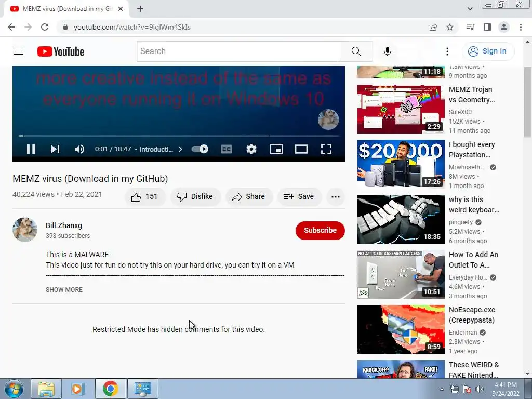Toggle Chrome side panel
The width and height of the screenshot is (532, 399).
pyautogui.click(x=487, y=27)
